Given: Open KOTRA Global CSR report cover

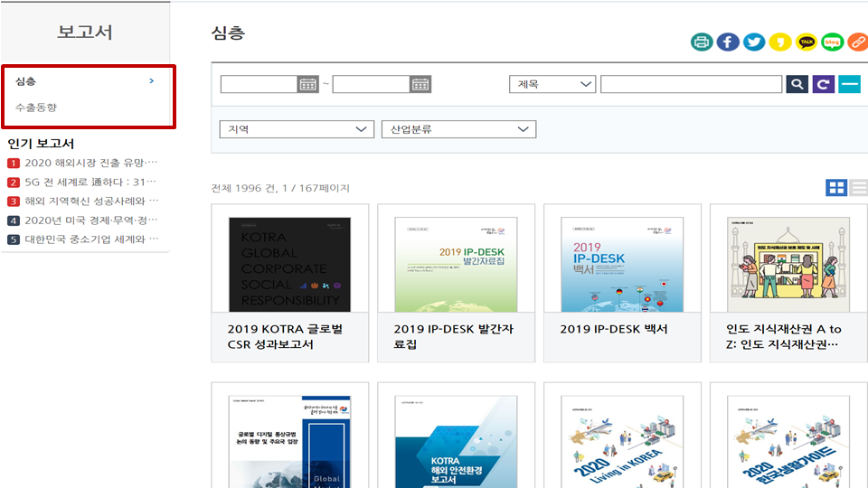Looking at the screenshot, I should [289, 265].
